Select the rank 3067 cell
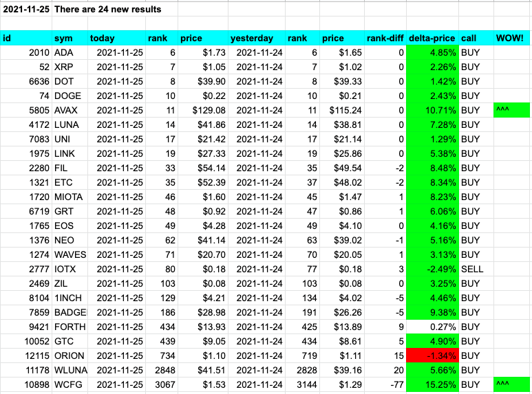532x394 pixels. click(x=162, y=384)
